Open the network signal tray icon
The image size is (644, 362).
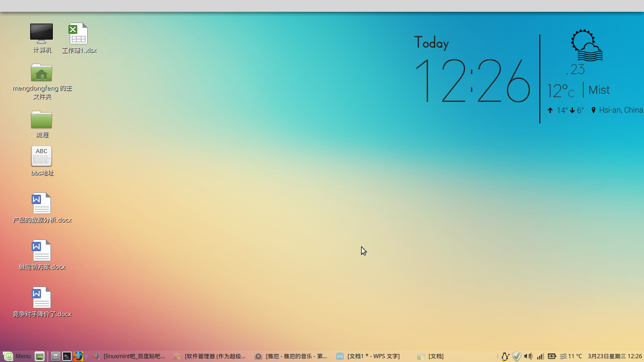point(540,356)
